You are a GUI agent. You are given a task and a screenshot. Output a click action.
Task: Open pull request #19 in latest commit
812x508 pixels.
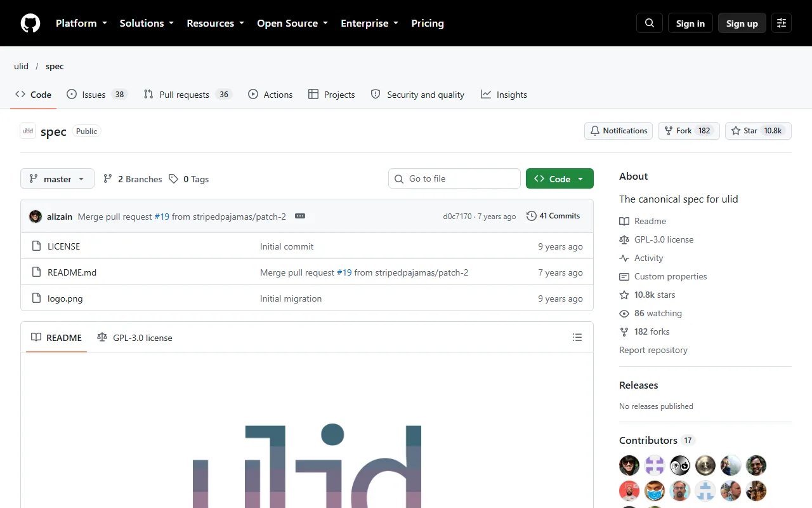point(162,217)
